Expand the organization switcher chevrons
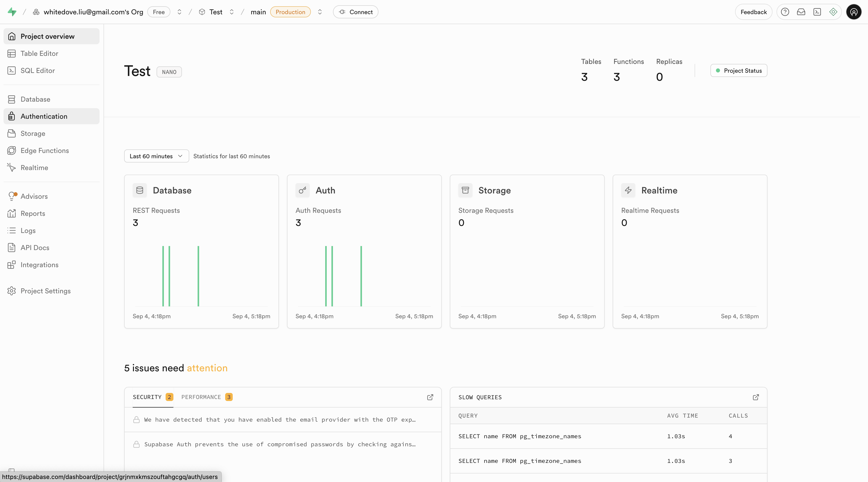868x482 pixels. point(179,12)
